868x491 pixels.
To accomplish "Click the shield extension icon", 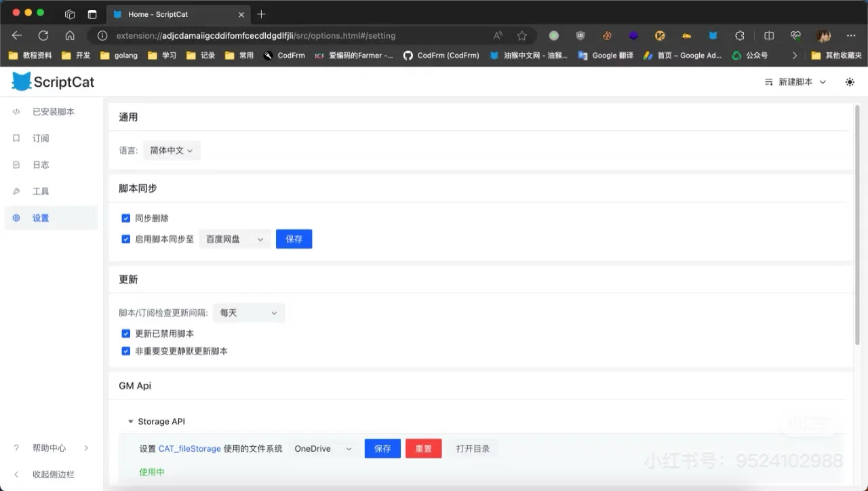I will click(580, 35).
